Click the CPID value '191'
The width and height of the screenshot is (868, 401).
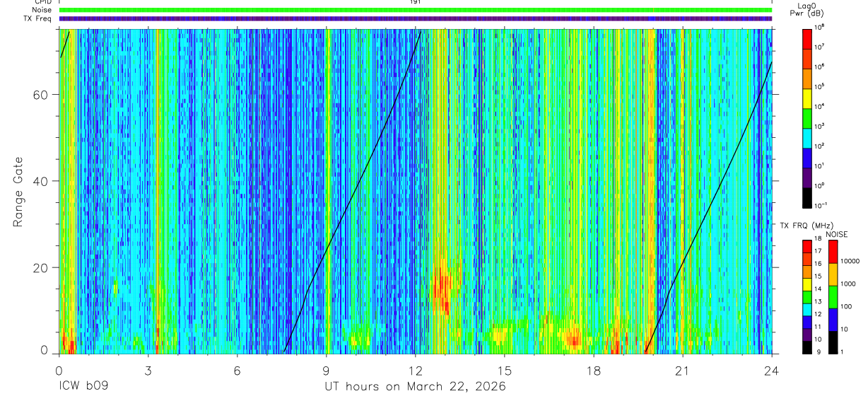pyautogui.click(x=416, y=2)
